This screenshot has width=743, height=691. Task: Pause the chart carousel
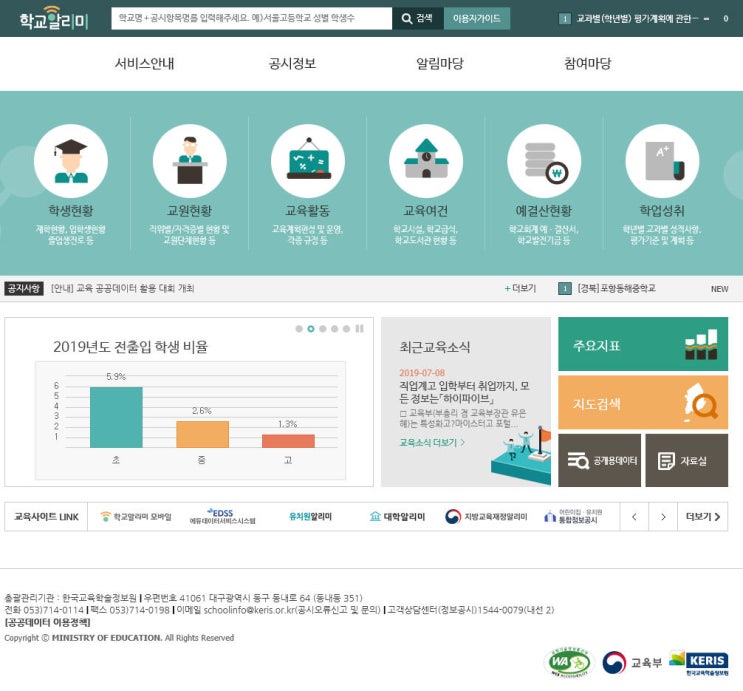point(360,328)
